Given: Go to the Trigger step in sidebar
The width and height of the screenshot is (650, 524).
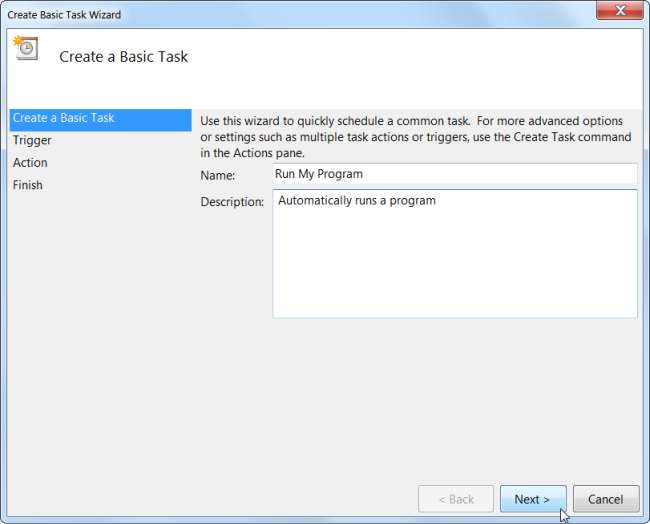Looking at the screenshot, I should pos(32,141).
